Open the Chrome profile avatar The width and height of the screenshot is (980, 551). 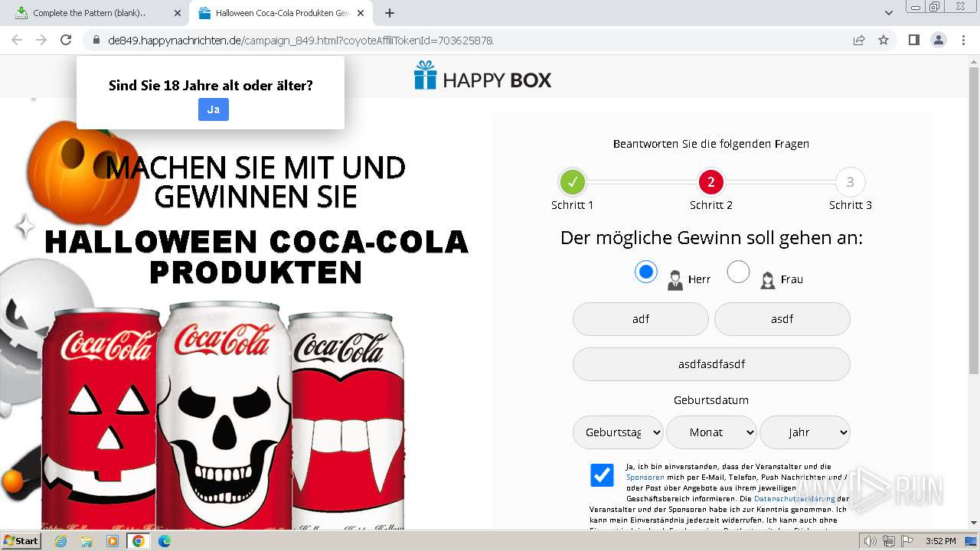tap(939, 40)
